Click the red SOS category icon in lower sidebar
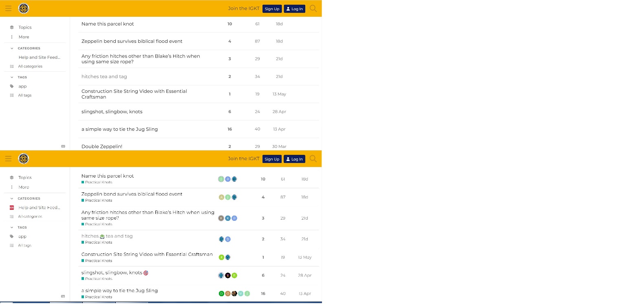This screenshot has height=306, width=644. 12,207
